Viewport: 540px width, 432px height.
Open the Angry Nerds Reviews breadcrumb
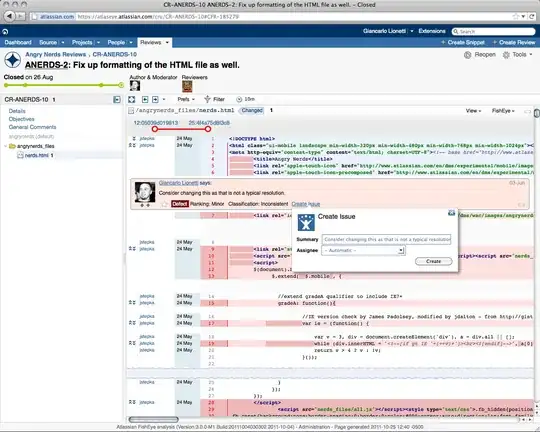click(55, 54)
